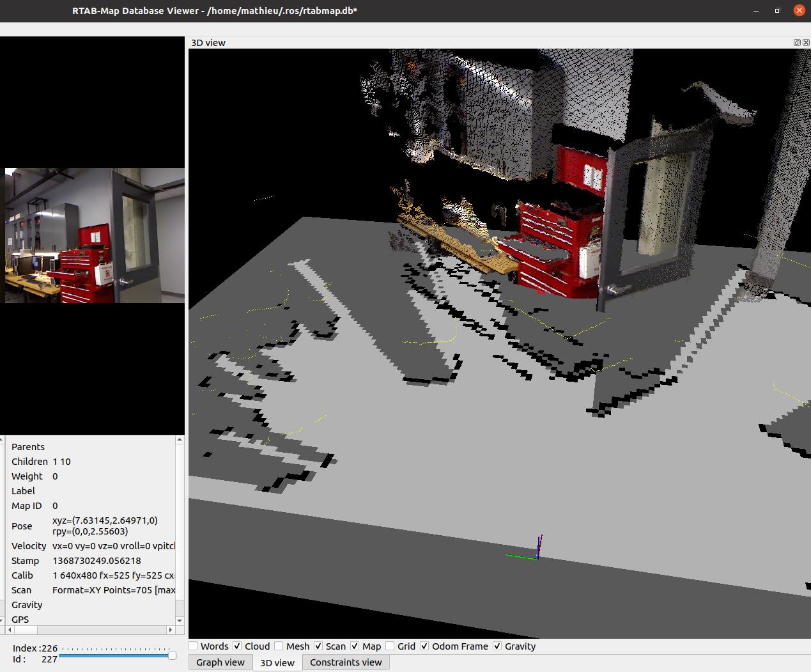Click the info panel scroll up arrow
Image resolution: width=811 pixels, height=672 pixels.
[x=180, y=440]
